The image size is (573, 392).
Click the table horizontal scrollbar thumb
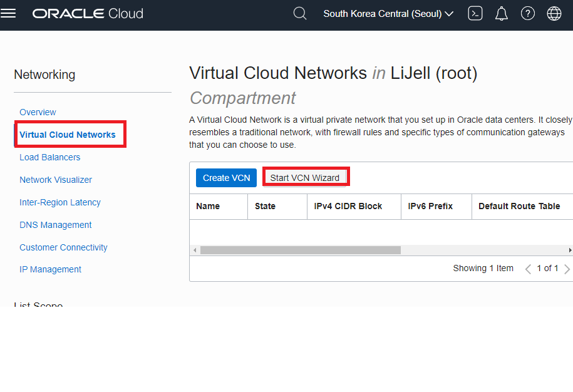click(301, 250)
